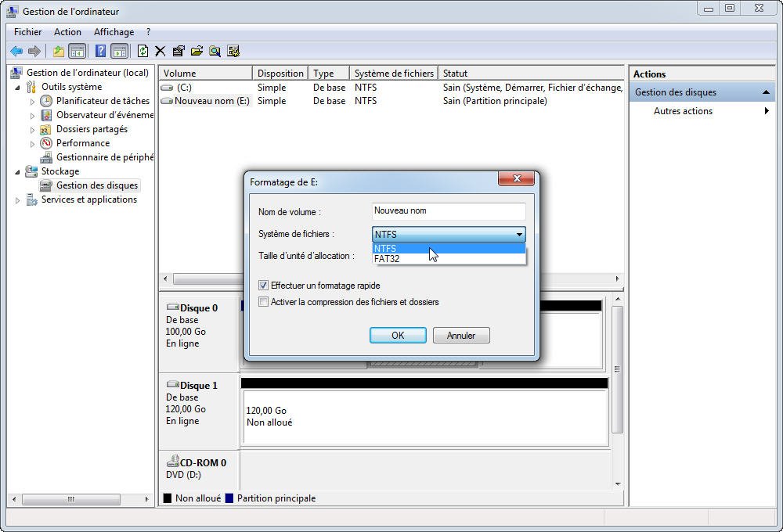
Task: Click the 120,00 Go Non alloué partition
Action: pos(425,417)
